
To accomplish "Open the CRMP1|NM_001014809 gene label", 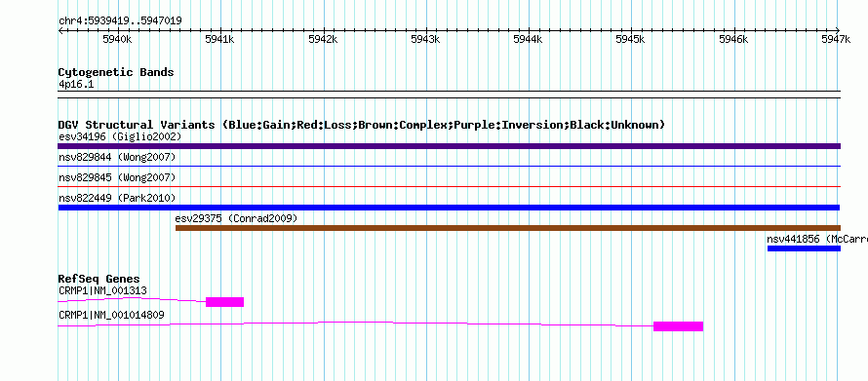I will pyautogui.click(x=111, y=315).
